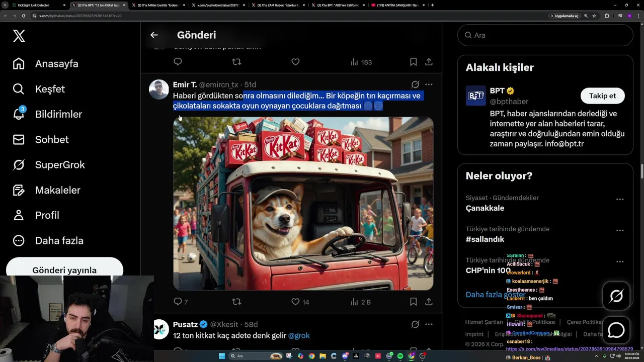Switch to ZAM Haber browser tab
644x362 pixels.
tap(279, 5)
